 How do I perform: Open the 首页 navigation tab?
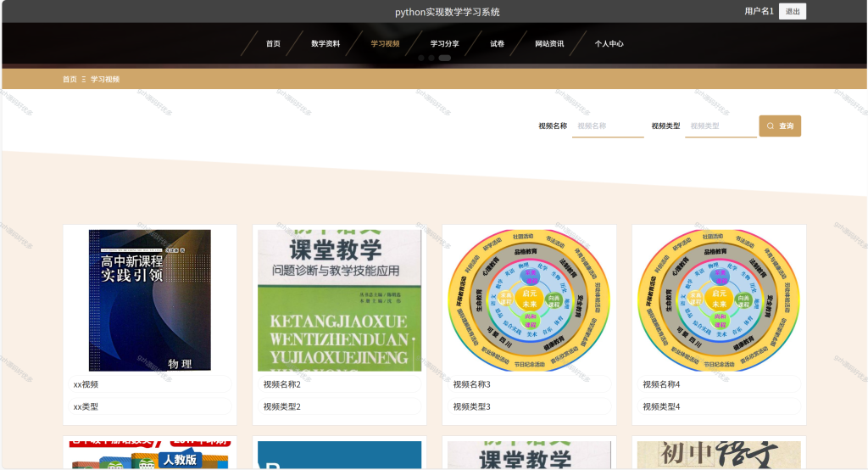273,44
